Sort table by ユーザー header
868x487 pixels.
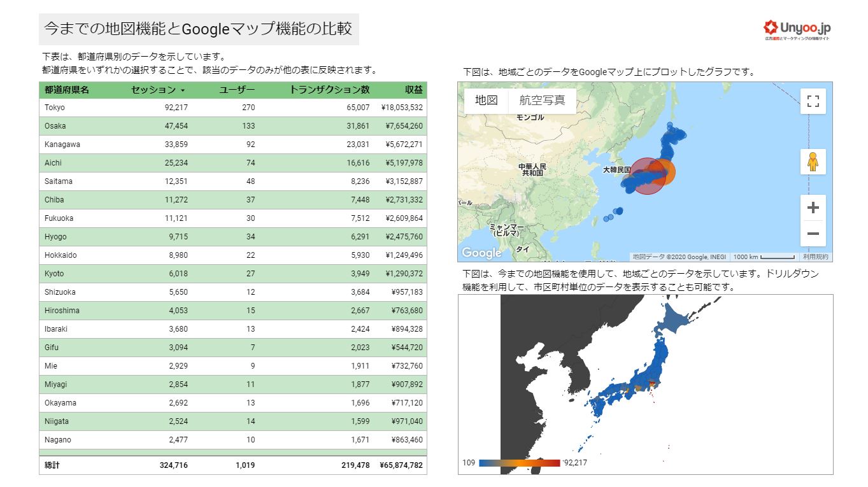point(237,90)
